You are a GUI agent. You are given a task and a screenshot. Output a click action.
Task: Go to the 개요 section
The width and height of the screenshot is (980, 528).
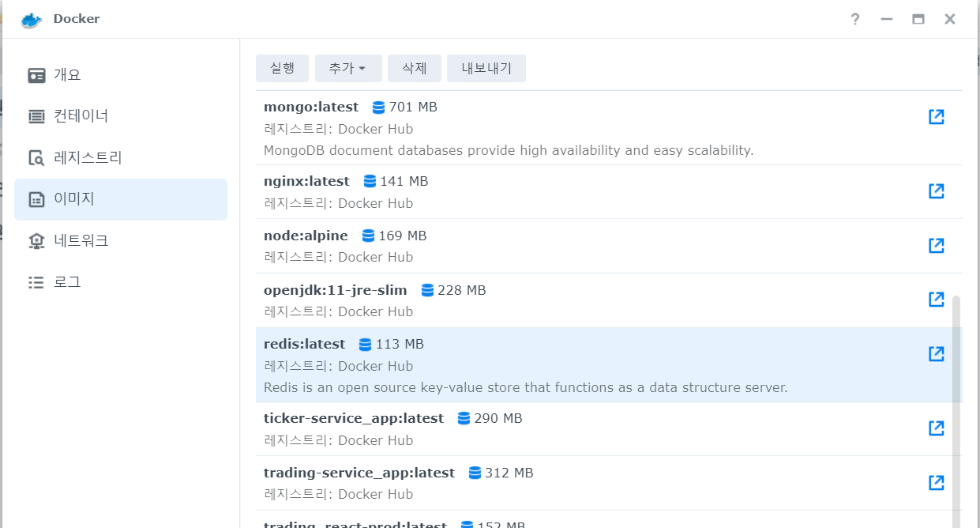point(121,75)
